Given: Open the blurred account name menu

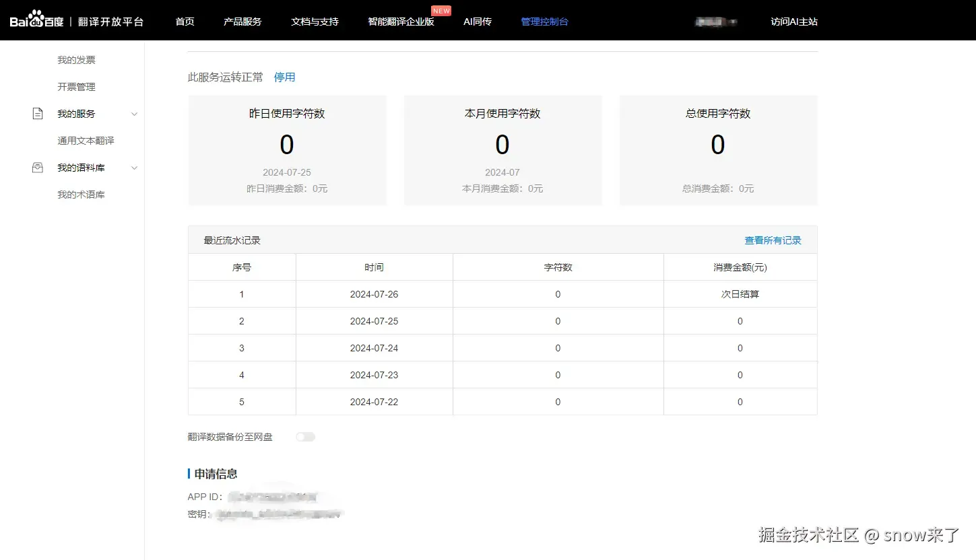Looking at the screenshot, I should click(715, 22).
